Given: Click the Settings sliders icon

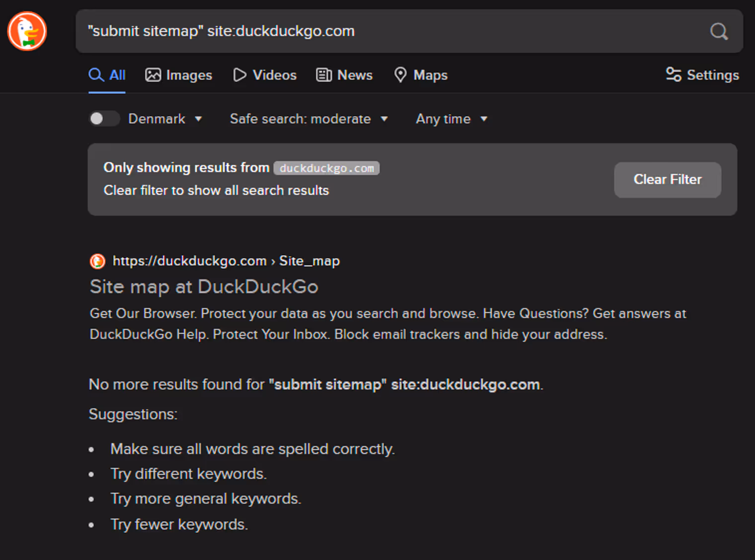Looking at the screenshot, I should pyautogui.click(x=674, y=74).
